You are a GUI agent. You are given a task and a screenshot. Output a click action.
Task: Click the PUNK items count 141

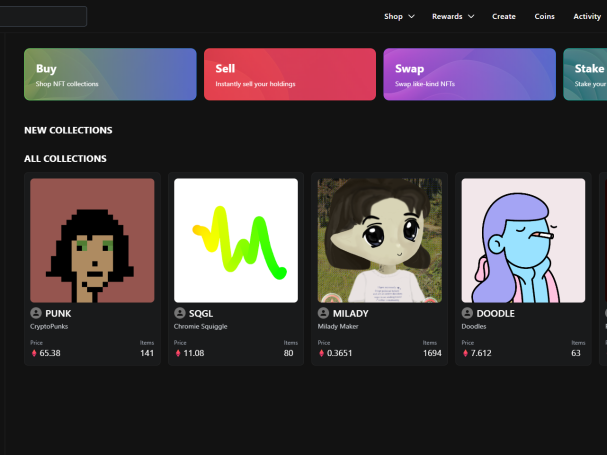click(x=147, y=353)
